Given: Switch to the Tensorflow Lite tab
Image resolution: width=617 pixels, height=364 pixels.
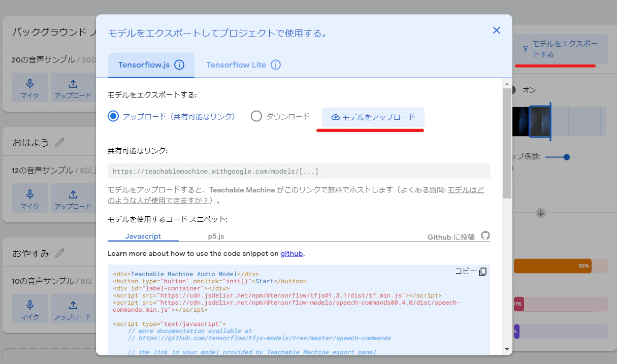Looking at the screenshot, I should (x=243, y=65).
